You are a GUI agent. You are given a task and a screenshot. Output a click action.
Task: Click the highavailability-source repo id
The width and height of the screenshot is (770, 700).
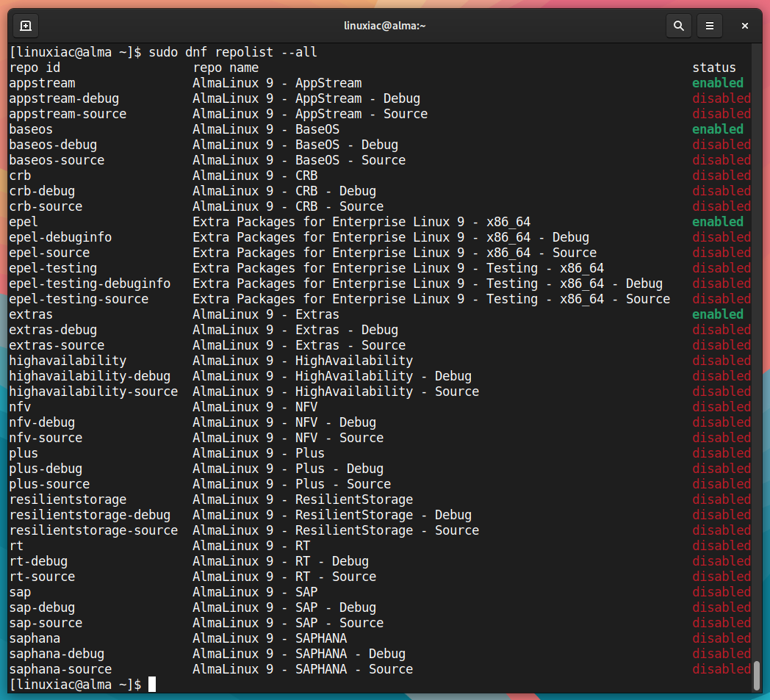click(93, 392)
